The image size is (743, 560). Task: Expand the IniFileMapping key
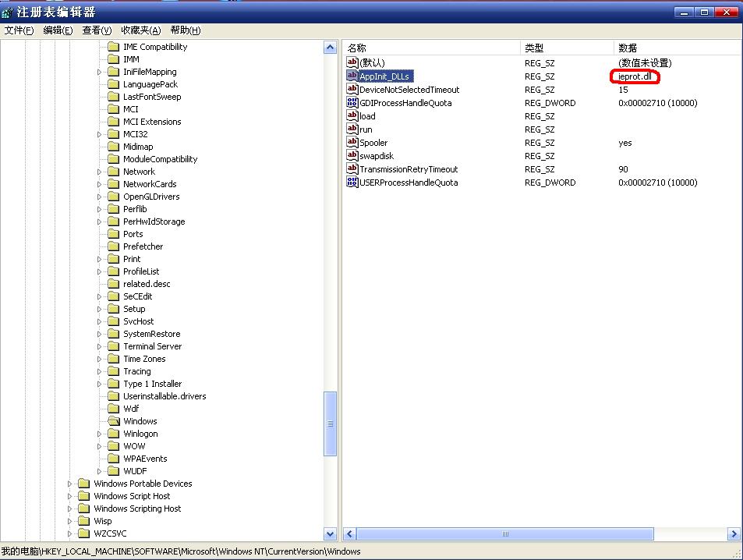pos(99,72)
